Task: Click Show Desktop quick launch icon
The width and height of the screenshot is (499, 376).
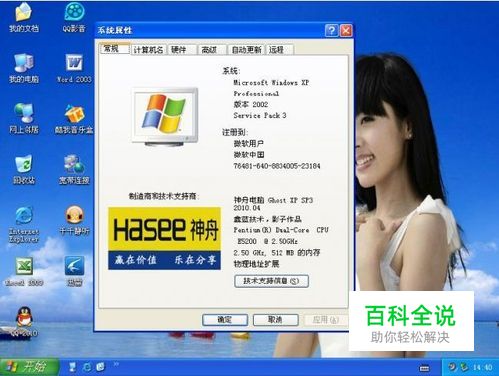Action: tap(72, 367)
